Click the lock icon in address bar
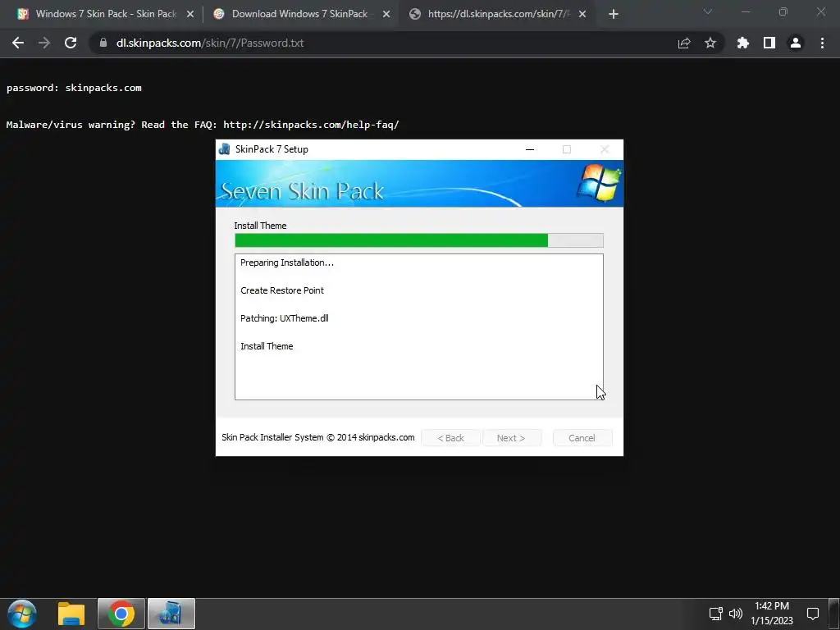Viewport: 840px width, 630px height. click(x=103, y=43)
